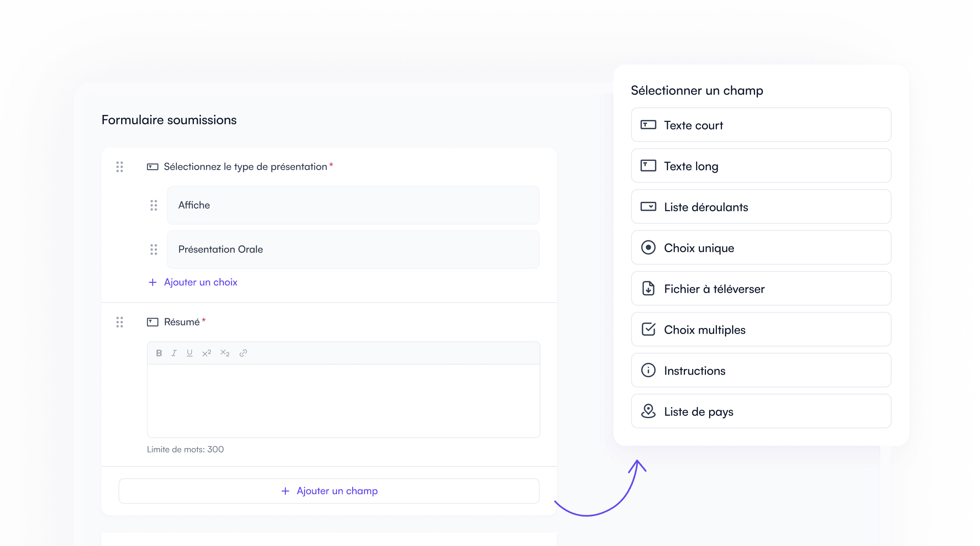Image resolution: width=980 pixels, height=546 pixels.
Task: Grab the drag handle of presentation type field
Action: click(120, 167)
